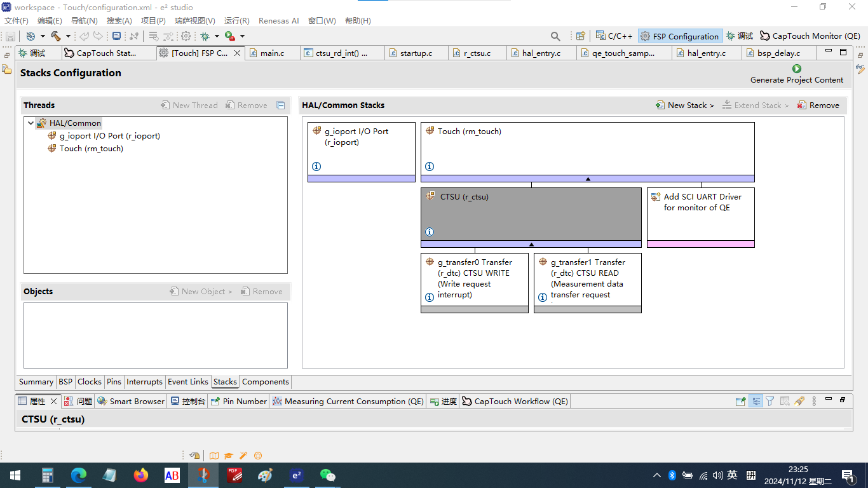Viewport: 868px width, 488px height.
Task: Switch to the main.c editor tab
Action: pyautogui.click(x=272, y=53)
